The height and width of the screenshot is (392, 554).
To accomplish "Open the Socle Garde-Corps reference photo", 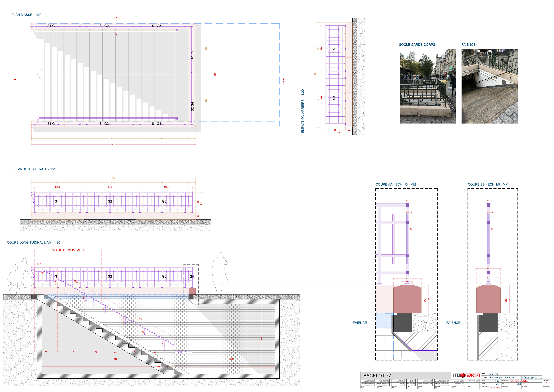I will pos(428,86).
